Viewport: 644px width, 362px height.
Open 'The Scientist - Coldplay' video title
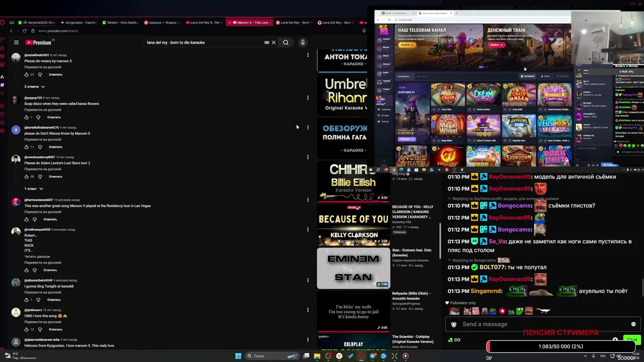click(x=413, y=339)
